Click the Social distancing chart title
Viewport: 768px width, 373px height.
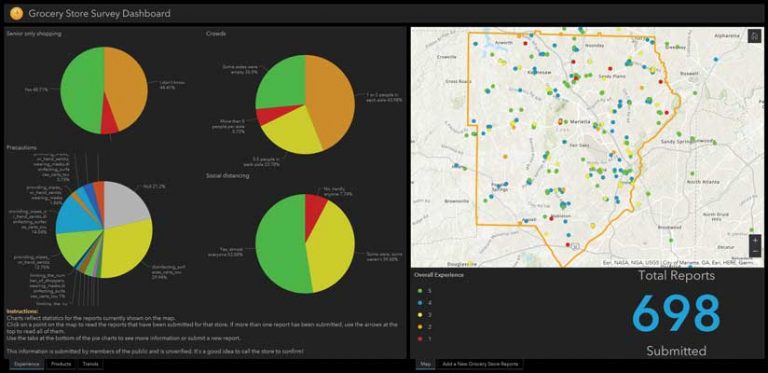point(227,175)
